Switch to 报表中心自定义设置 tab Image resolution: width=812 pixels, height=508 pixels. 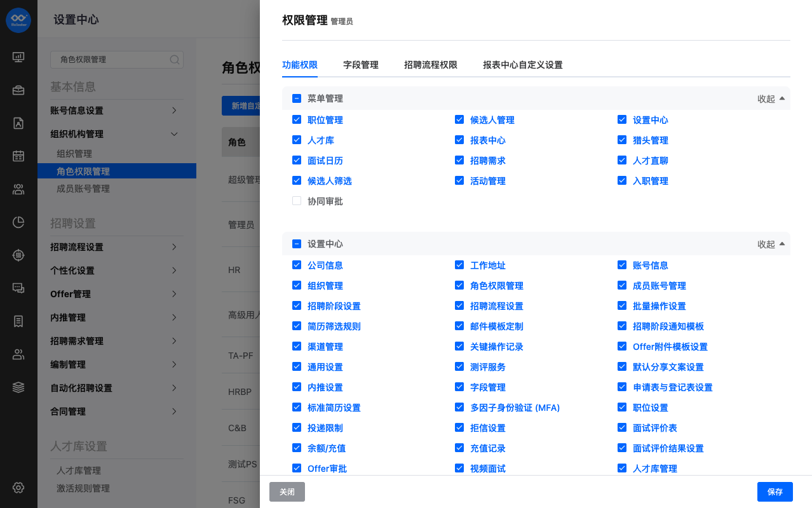[523, 65]
